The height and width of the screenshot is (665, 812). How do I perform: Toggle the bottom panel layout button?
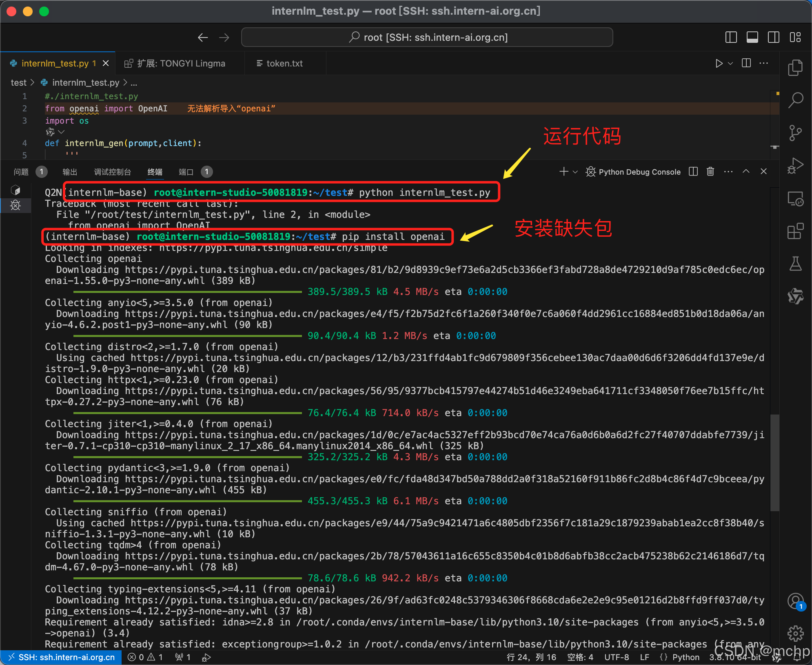point(752,38)
